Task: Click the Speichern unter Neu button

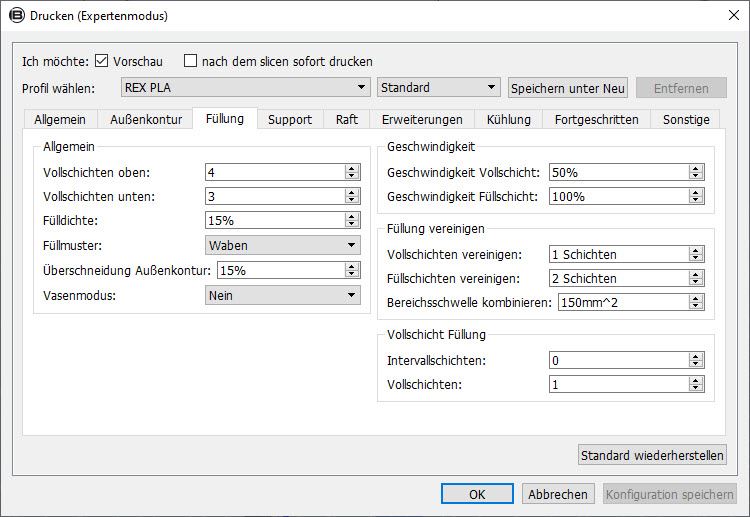Action: pos(568,88)
